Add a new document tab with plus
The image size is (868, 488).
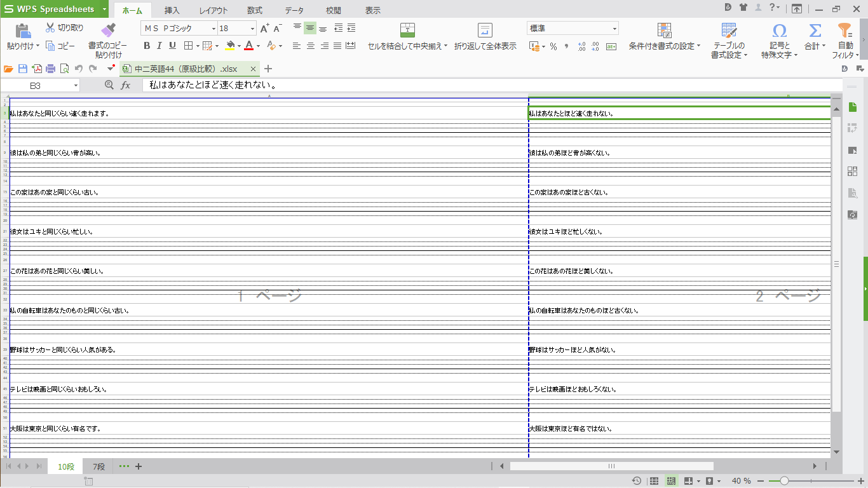coord(268,69)
